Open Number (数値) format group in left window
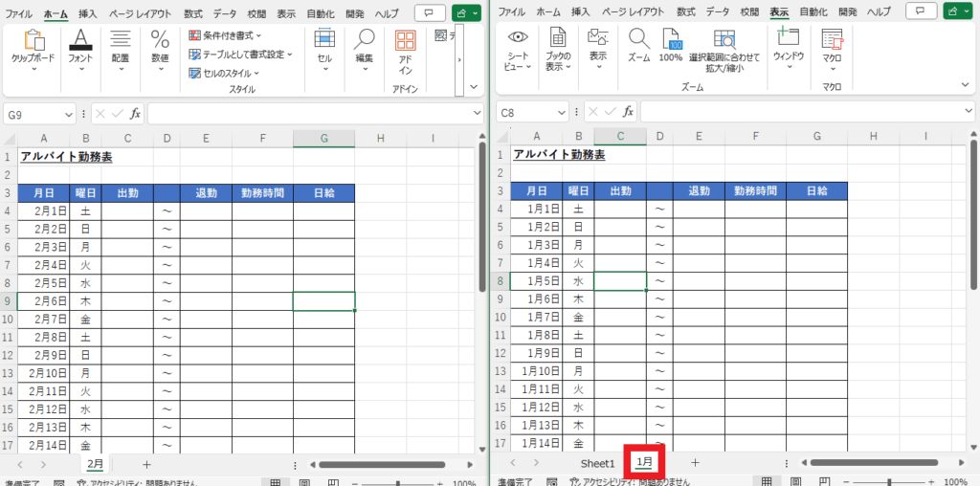Screen dimensions: 980x486 coord(160,52)
